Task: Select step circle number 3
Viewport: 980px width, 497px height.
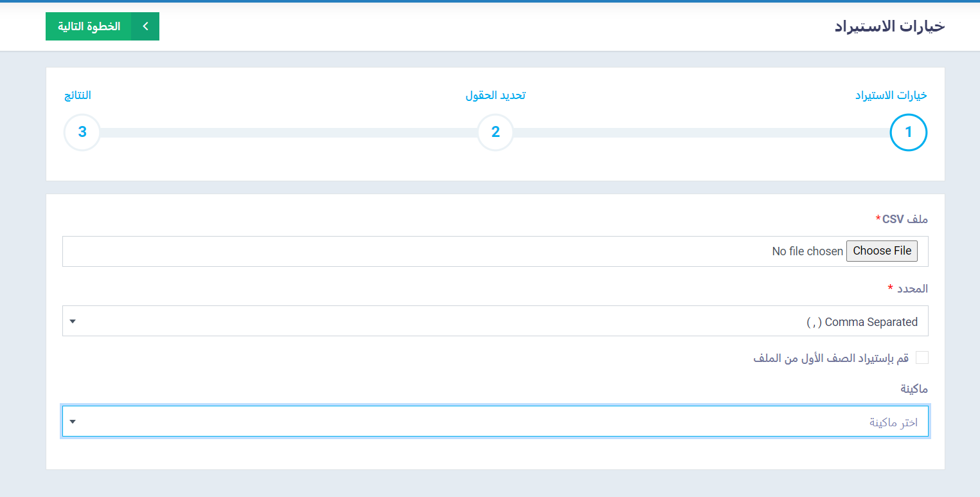Action: point(82,132)
